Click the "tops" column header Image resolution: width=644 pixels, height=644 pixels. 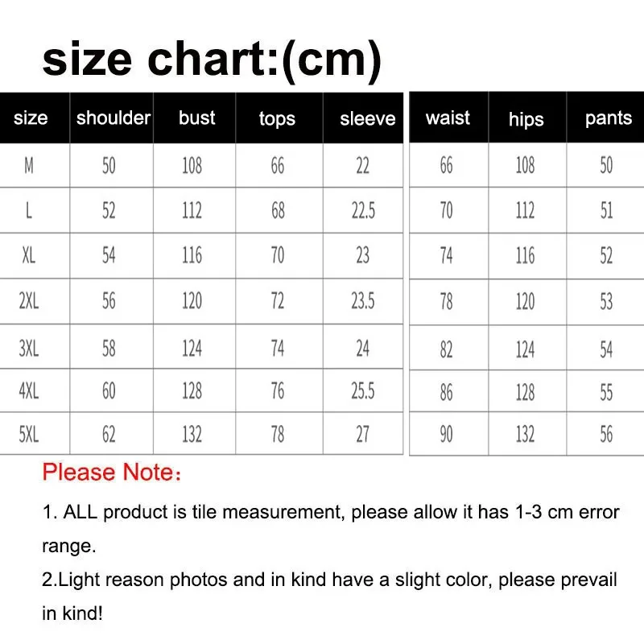coord(277,119)
